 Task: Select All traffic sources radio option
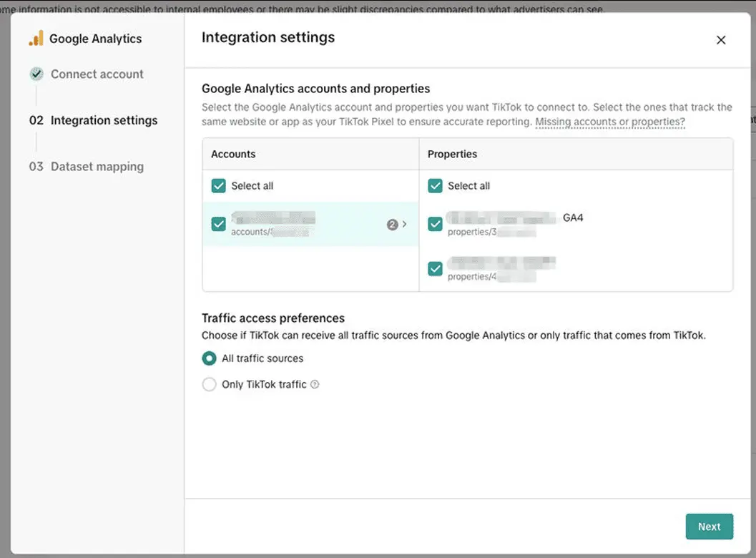209,358
